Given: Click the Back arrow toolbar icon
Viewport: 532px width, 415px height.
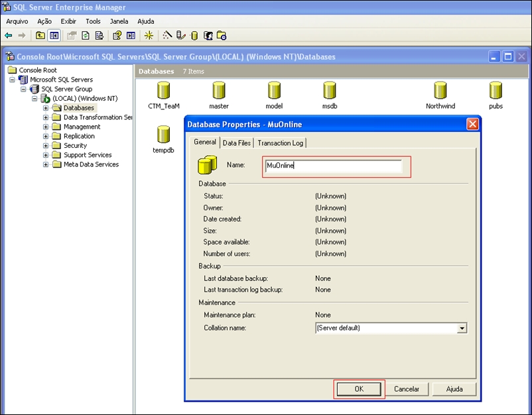Looking at the screenshot, I should pos(9,36).
